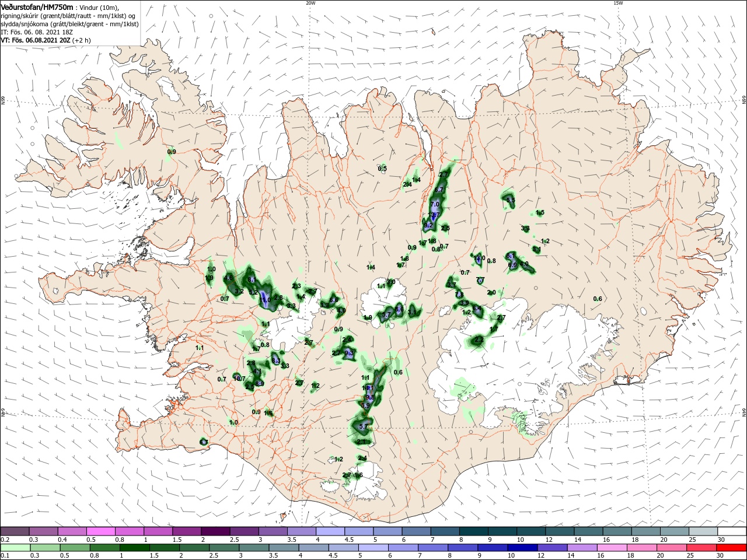Click the 12.0 precipitation value
This screenshot has height=560, width=747.
click(480, 258)
